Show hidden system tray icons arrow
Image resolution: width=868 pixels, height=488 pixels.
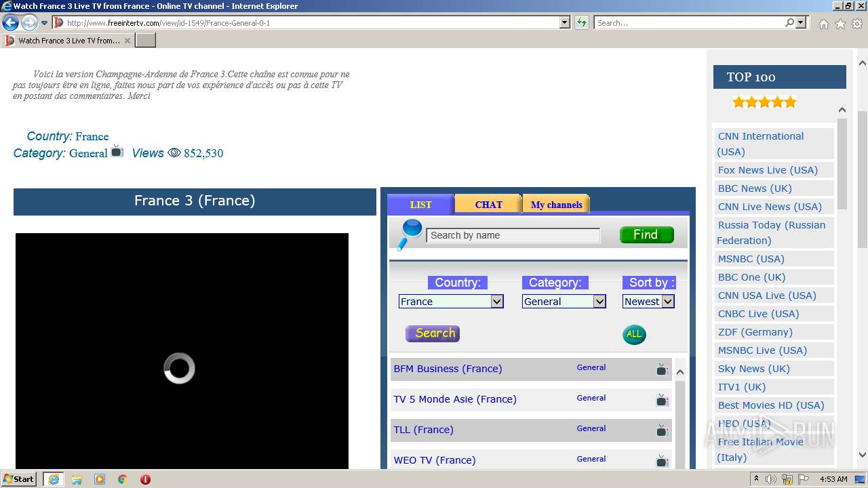pos(755,479)
